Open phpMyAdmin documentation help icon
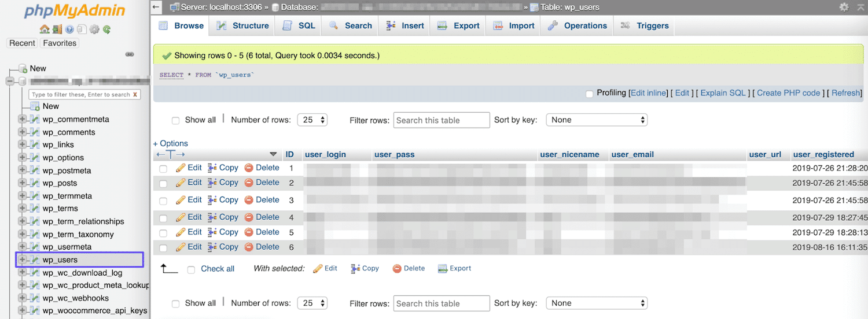This screenshot has height=319, width=868. pos(69,29)
